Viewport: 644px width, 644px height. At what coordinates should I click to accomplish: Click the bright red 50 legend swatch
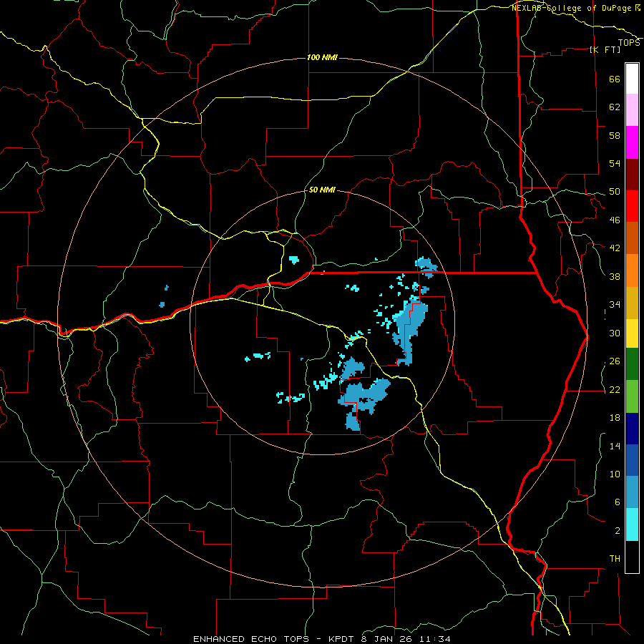tap(632, 206)
